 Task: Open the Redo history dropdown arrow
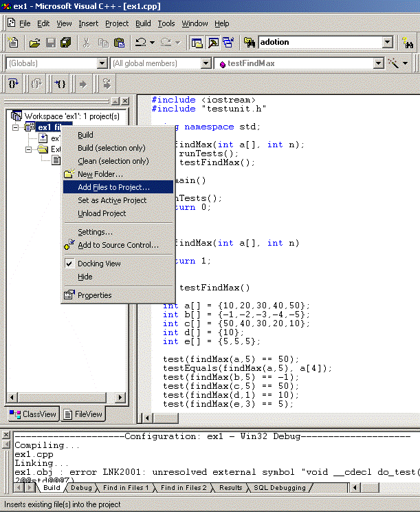coord(178,43)
